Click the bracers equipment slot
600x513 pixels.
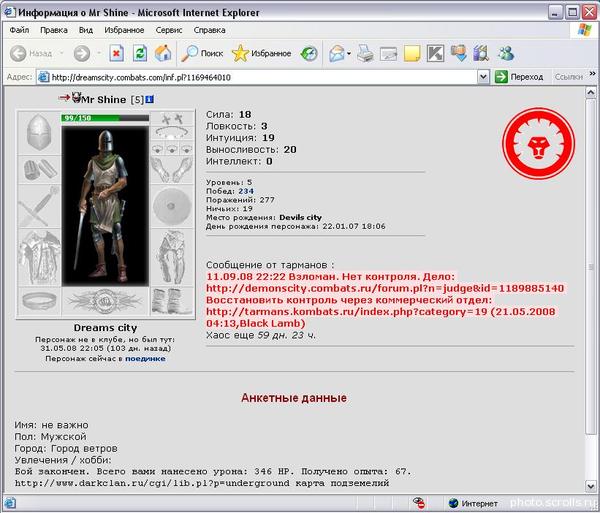[x=39, y=170]
